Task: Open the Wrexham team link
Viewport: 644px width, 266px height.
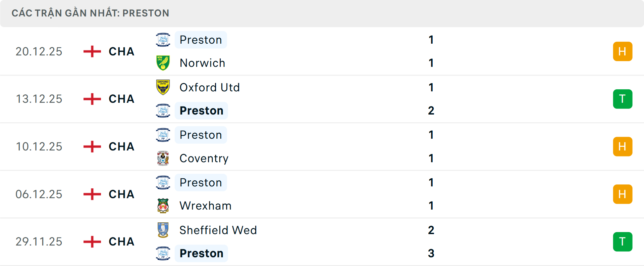Action: 205,206
